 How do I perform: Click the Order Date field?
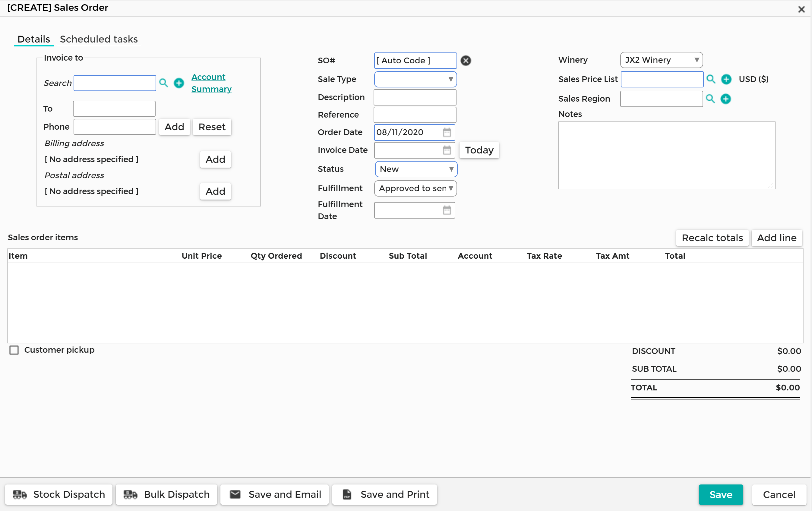pyautogui.click(x=414, y=132)
